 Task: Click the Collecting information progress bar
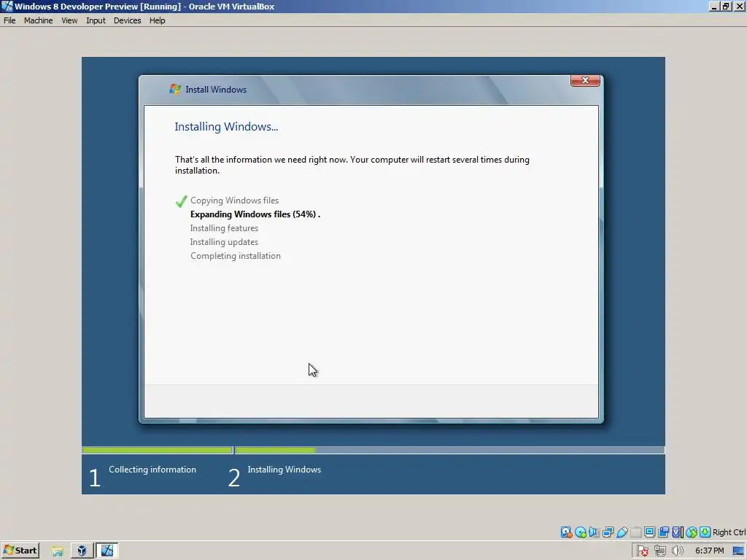pyautogui.click(x=158, y=450)
